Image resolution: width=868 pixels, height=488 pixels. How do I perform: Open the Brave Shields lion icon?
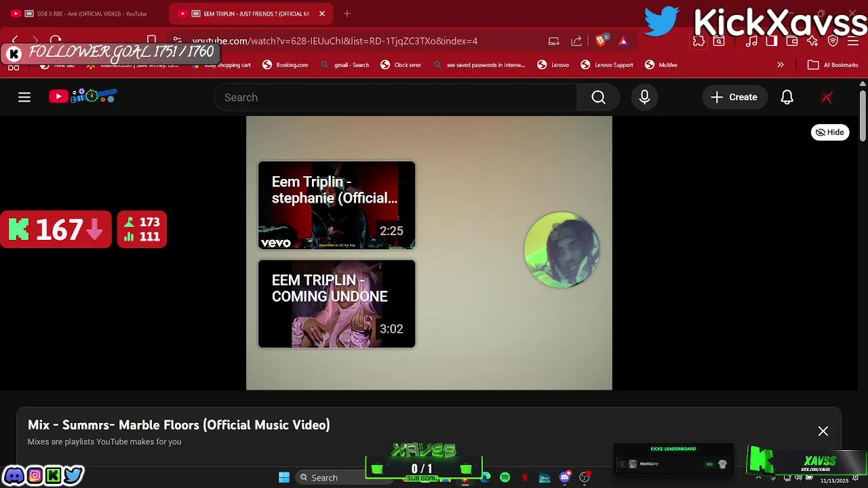(600, 41)
